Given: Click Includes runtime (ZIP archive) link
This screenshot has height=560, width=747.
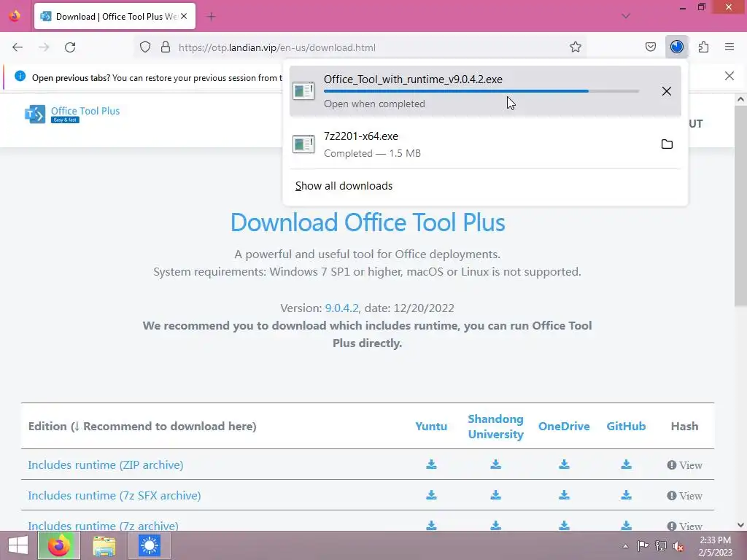Looking at the screenshot, I should tap(105, 464).
